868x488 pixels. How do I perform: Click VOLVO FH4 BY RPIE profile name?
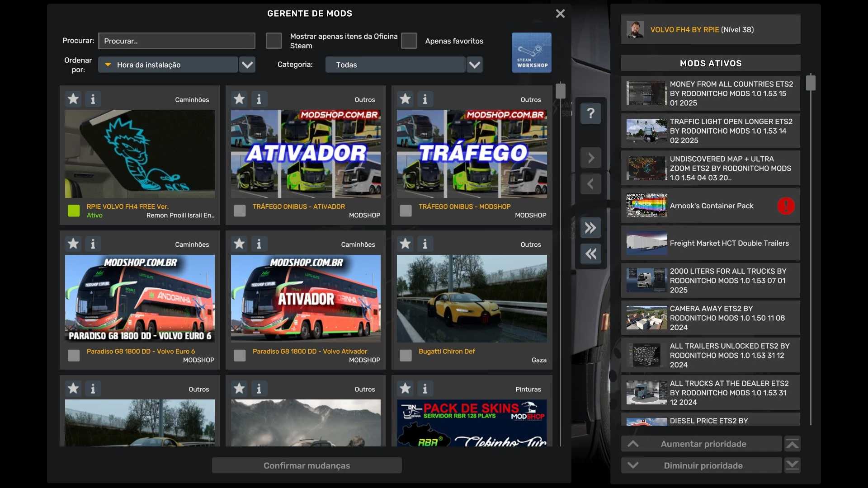click(x=684, y=30)
